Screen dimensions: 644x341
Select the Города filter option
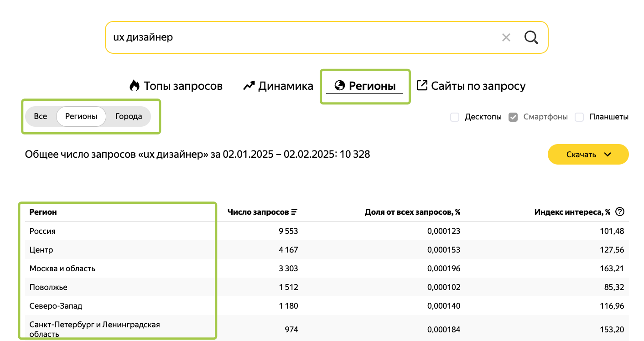(128, 116)
